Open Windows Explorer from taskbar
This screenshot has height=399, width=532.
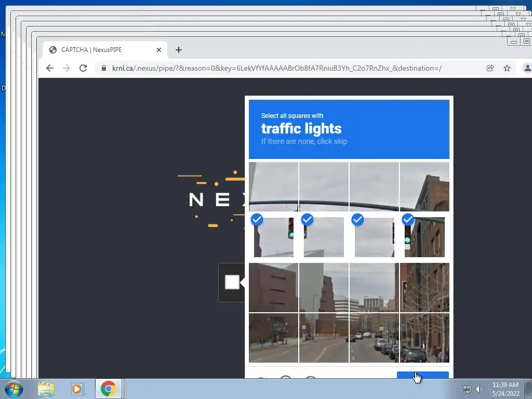(x=46, y=389)
